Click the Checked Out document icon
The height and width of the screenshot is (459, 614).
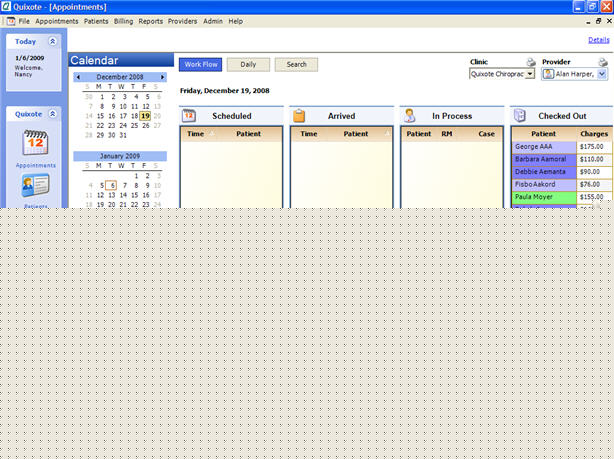pos(520,116)
